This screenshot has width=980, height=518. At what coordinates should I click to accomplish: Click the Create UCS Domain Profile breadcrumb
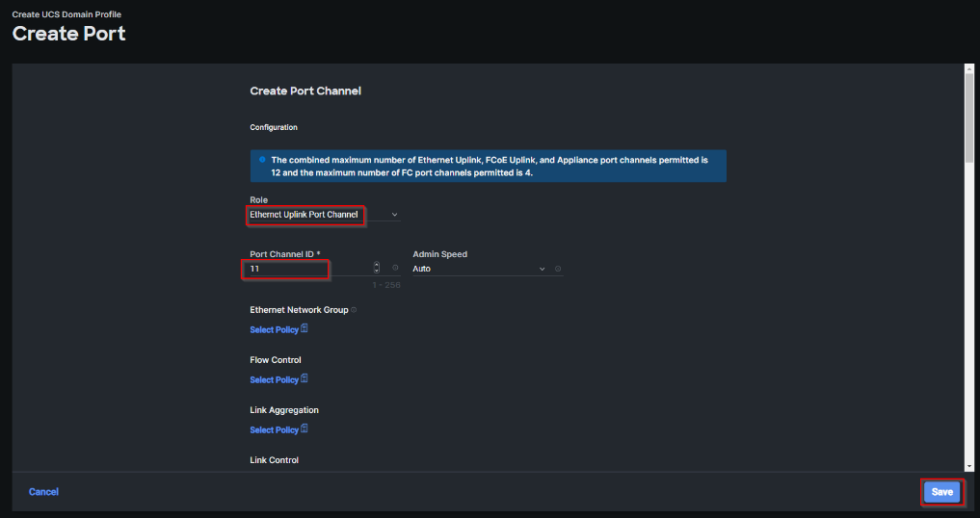[x=66, y=14]
